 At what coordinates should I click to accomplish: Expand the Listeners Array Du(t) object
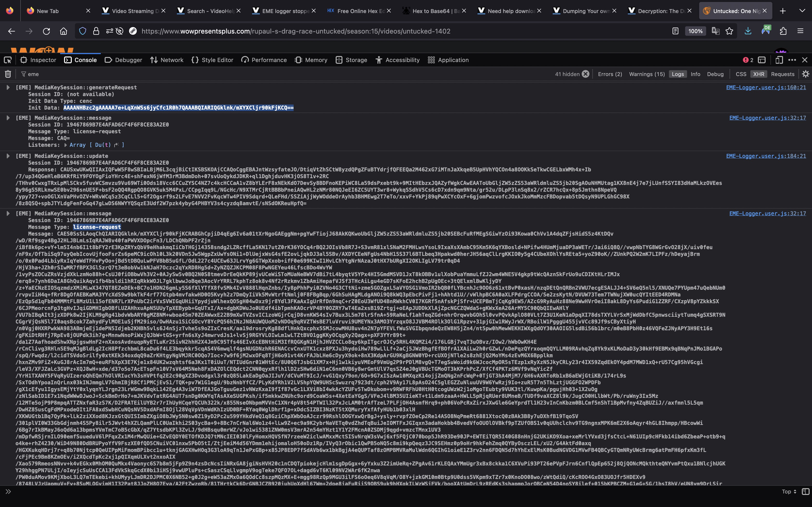pos(66,145)
